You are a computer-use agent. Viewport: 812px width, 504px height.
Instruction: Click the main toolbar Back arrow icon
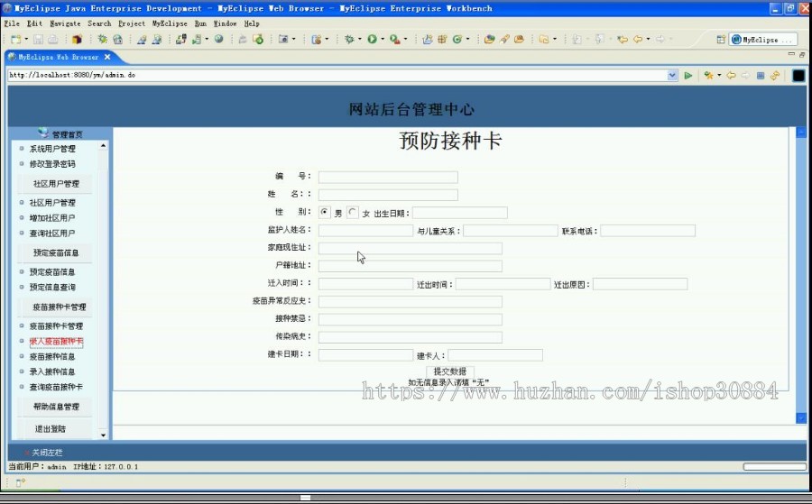638,39
